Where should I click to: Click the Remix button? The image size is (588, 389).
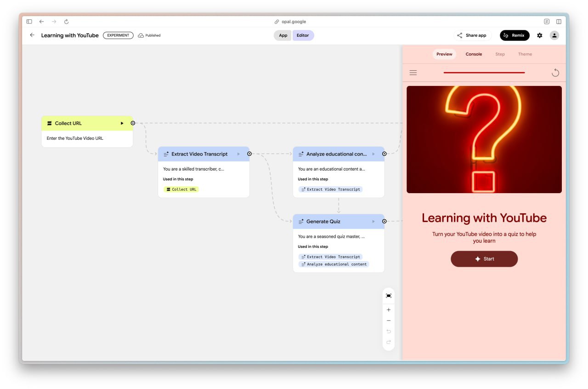[514, 35]
